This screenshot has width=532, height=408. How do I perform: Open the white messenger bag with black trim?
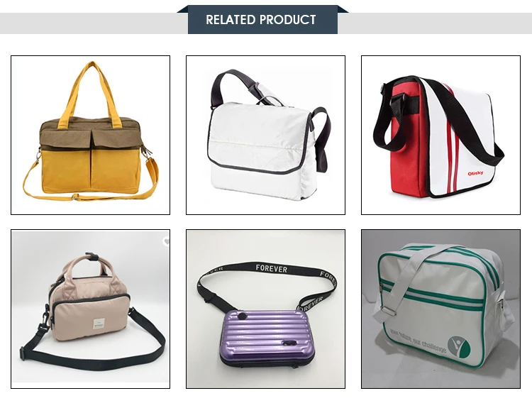click(265, 135)
